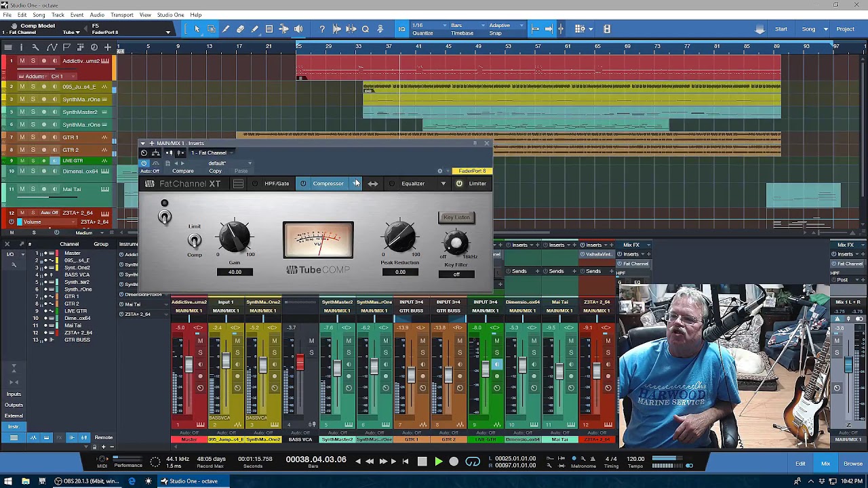Select the Listen speaker tool

(x=298, y=28)
